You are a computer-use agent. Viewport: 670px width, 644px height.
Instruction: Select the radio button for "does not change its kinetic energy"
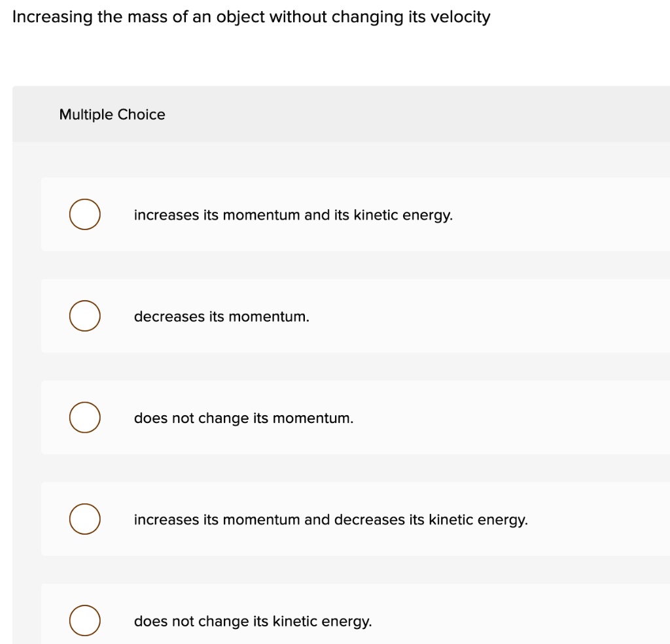(84, 620)
